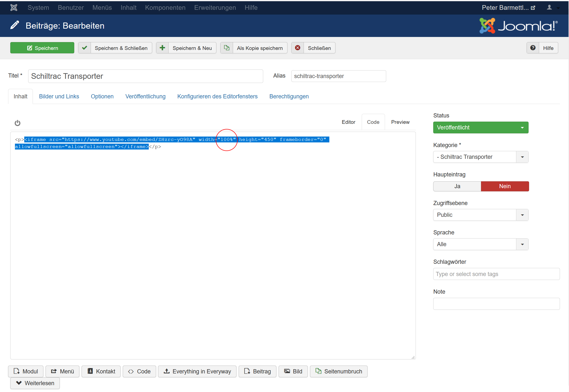Image resolution: width=569 pixels, height=392 pixels.
Task: Open the Komponenten menu
Action: click(x=165, y=8)
